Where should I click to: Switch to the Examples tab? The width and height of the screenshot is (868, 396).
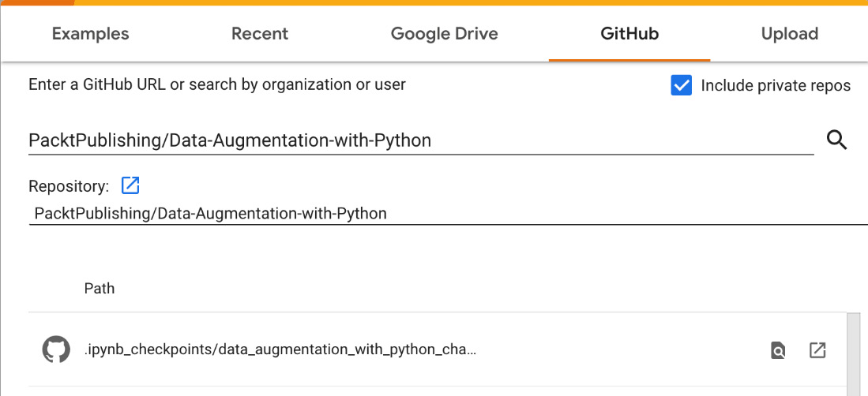point(90,34)
